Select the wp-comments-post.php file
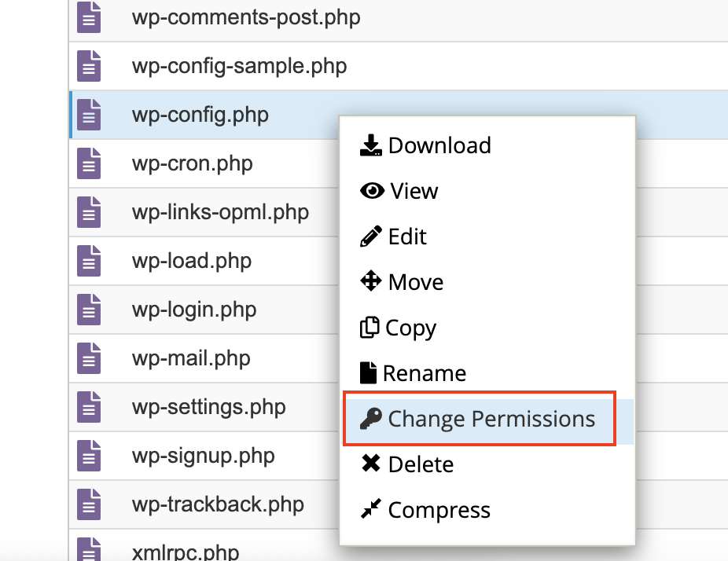728x561 pixels. pos(246,17)
